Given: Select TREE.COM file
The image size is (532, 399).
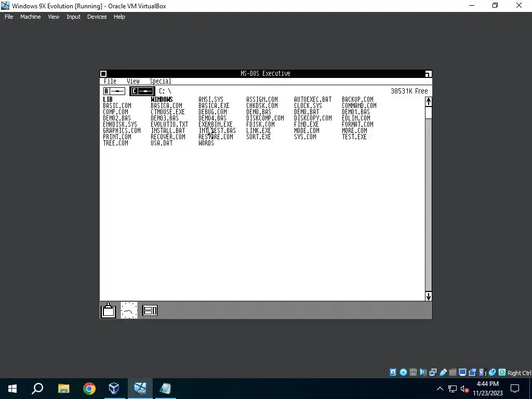Looking at the screenshot, I should [116, 143].
